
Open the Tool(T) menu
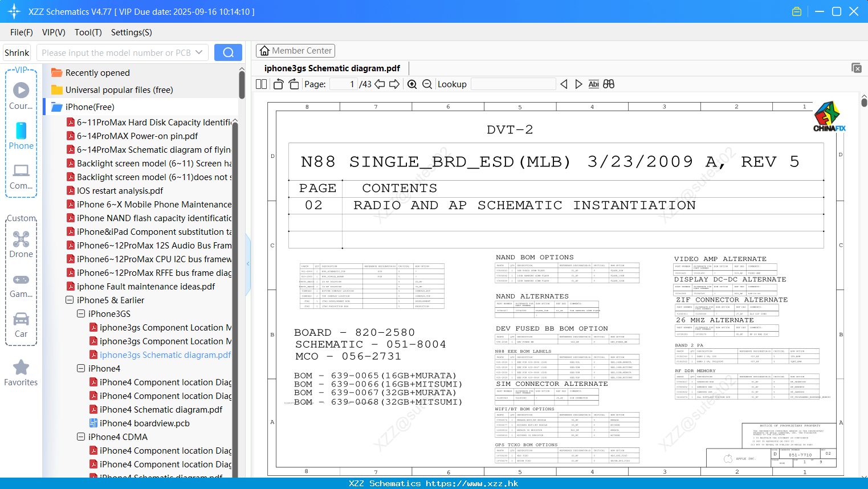88,32
